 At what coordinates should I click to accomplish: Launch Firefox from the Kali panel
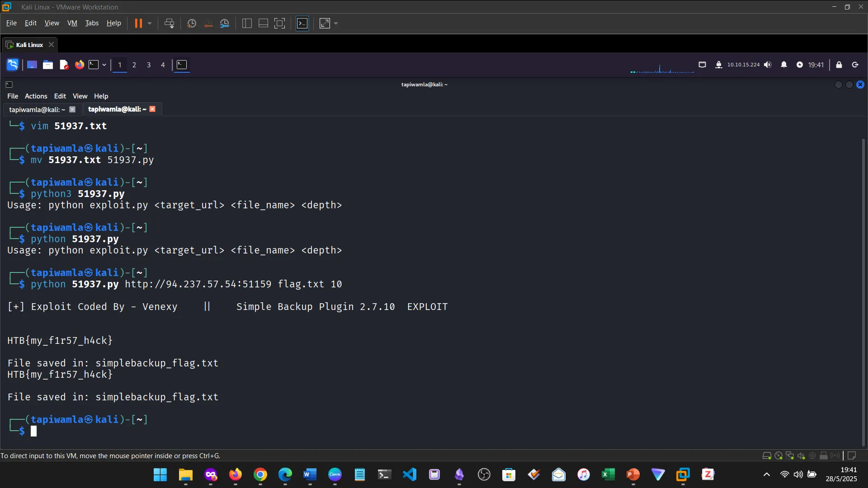(79, 65)
